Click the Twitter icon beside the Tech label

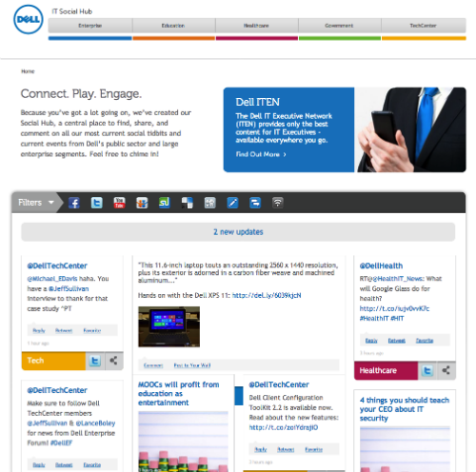[x=95, y=361]
